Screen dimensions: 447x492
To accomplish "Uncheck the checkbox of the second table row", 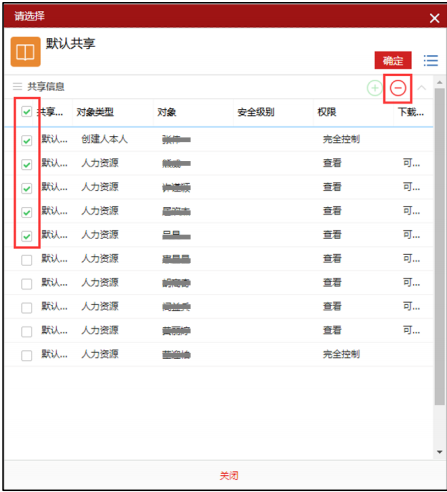I will 27,164.
